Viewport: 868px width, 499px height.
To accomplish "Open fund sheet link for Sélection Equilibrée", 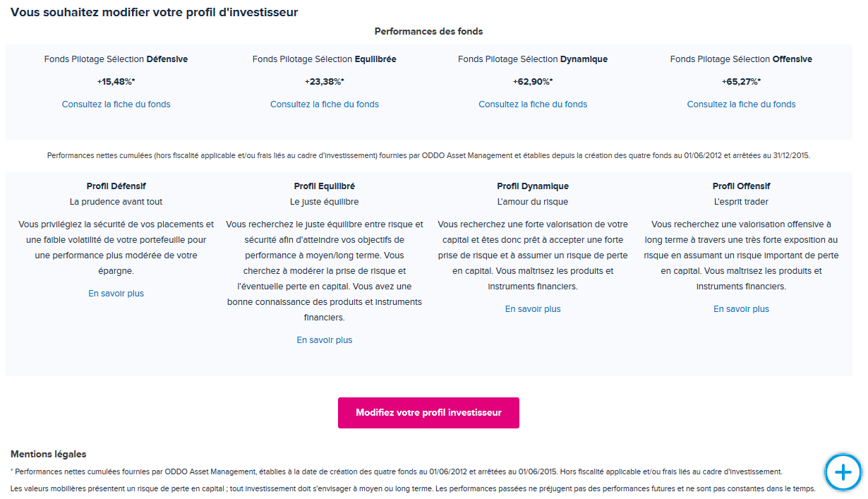I will coord(325,104).
